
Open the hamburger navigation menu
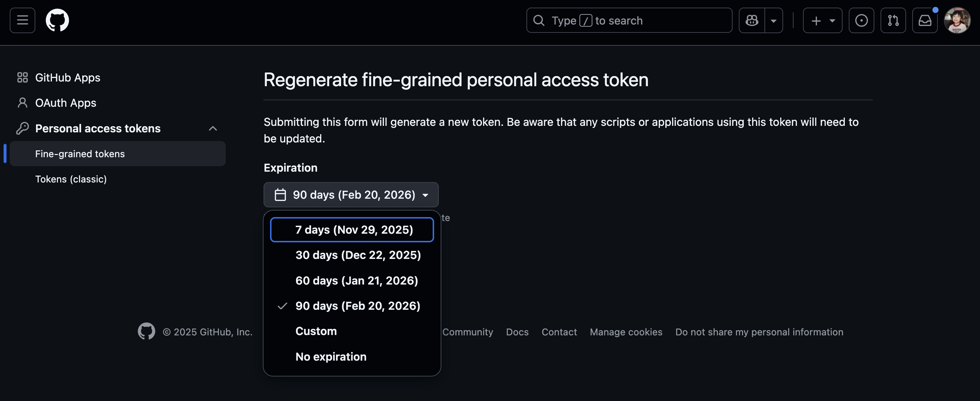click(x=22, y=20)
